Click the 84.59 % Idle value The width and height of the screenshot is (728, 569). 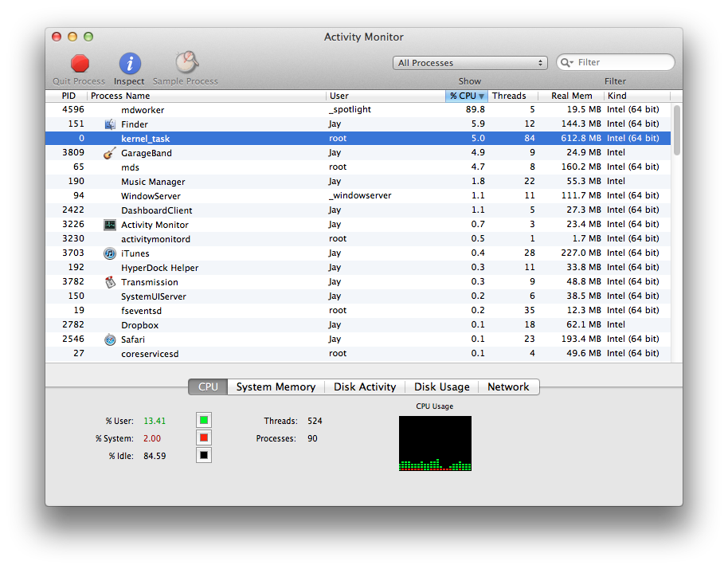click(155, 456)
